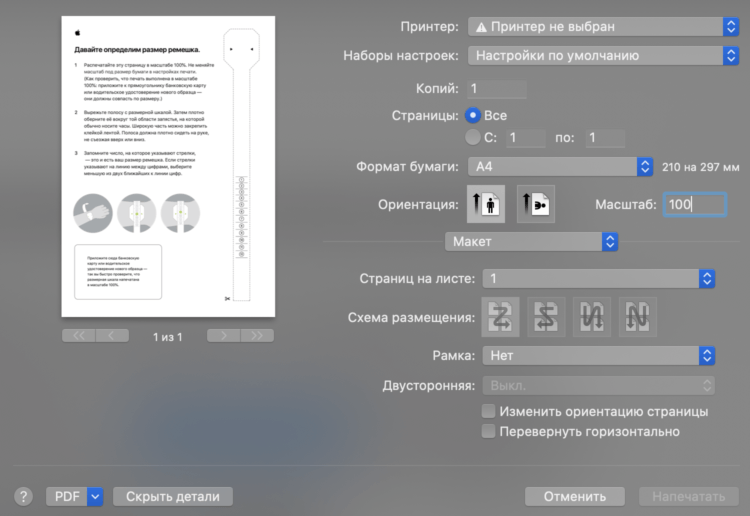
Task: Open 'Наборы настроек' presets dropdown
Action: 603,56
